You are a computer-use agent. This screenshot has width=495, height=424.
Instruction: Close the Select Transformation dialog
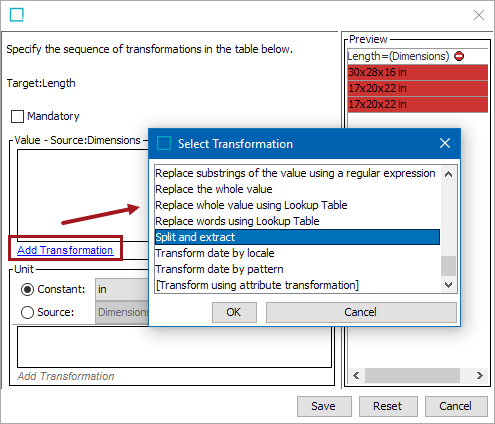point(445,143)
